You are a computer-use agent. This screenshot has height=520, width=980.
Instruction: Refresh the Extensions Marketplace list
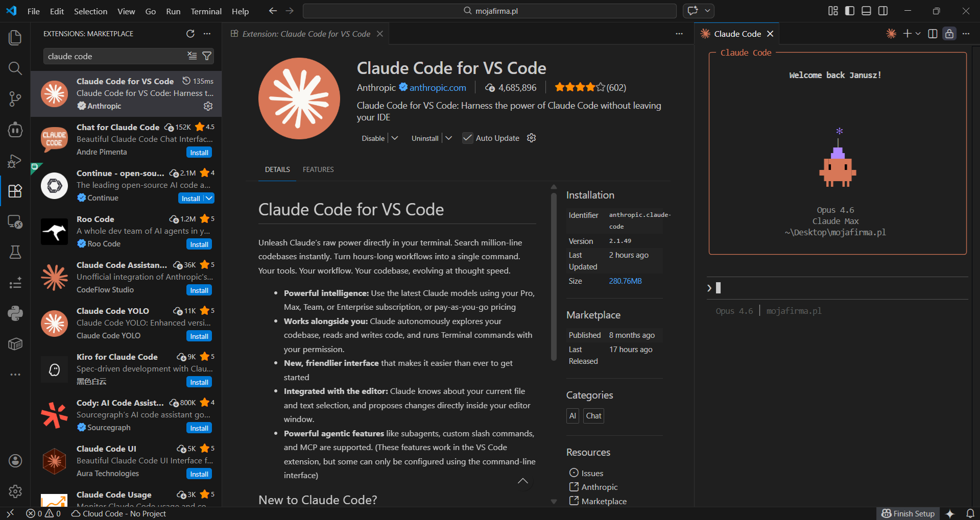tap(190, 34)
